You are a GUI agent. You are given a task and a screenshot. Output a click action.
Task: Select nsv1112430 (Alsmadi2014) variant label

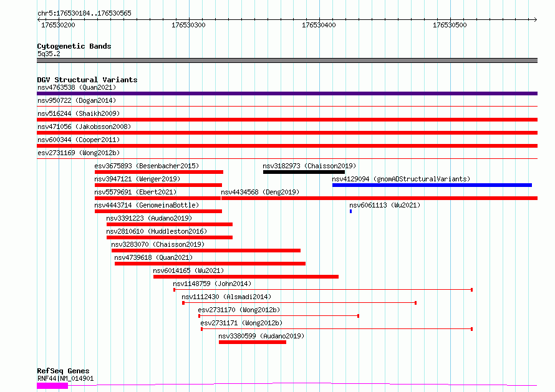pyautogui.click(x=226, y=297)
